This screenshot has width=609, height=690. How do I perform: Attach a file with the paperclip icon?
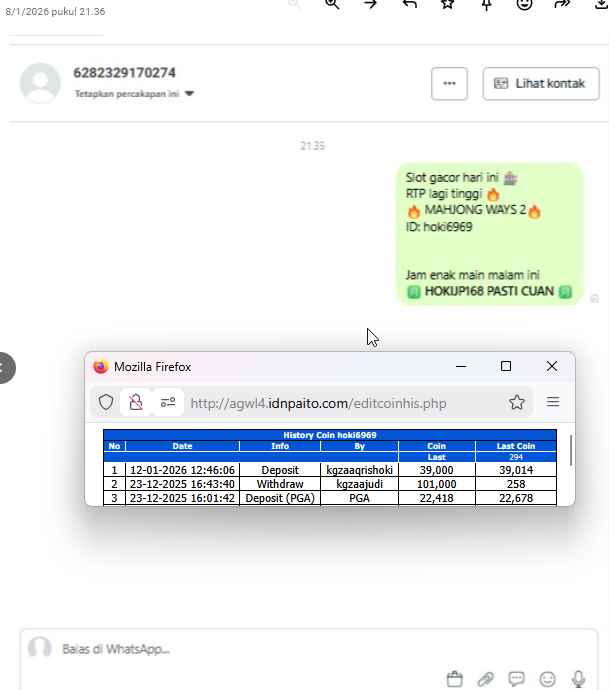pyautogui.click(x=485, y=679)
